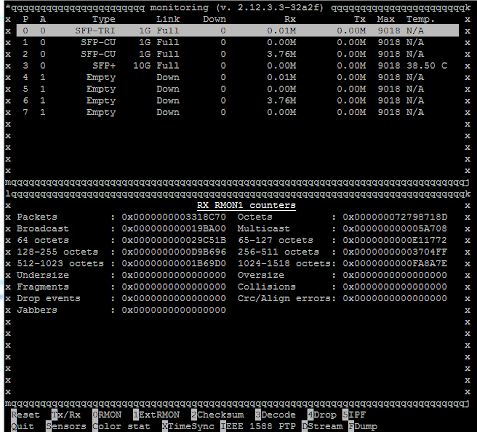
Task: Click the Rx value 3.76M in port 2 row
Action: coord(281,54)
